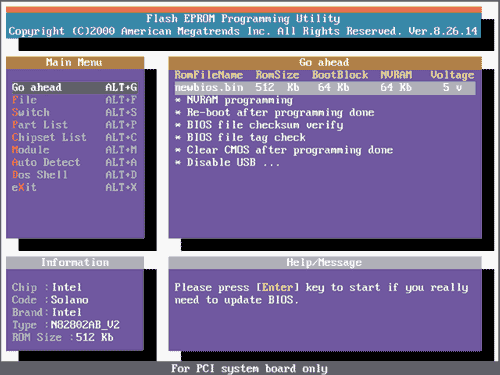Run Auto Detect from the menu

75,162
